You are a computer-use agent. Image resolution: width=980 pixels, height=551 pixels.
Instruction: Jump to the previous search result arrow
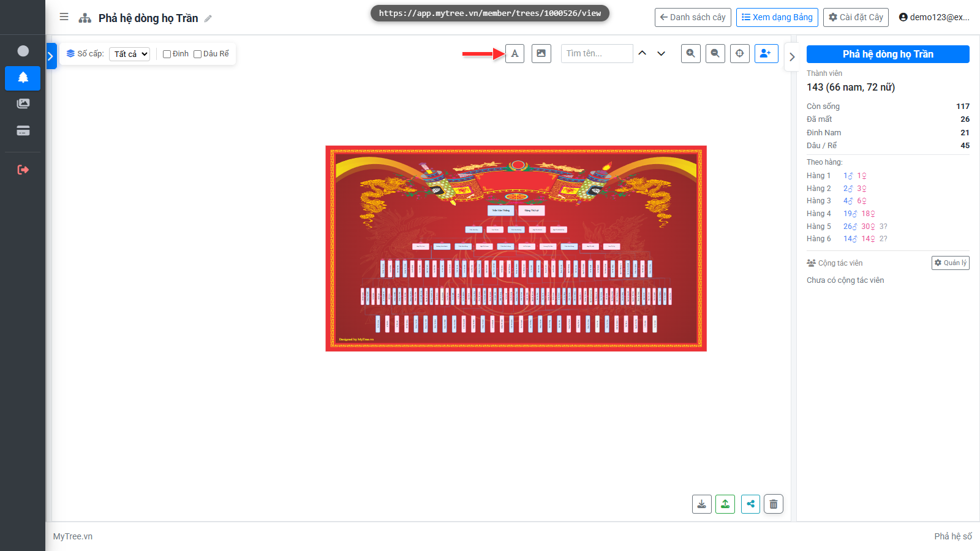[x=643, y=53]
